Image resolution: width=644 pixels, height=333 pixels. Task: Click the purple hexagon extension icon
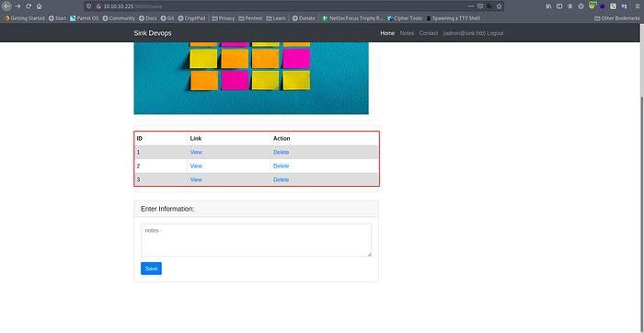click(602, 6)
